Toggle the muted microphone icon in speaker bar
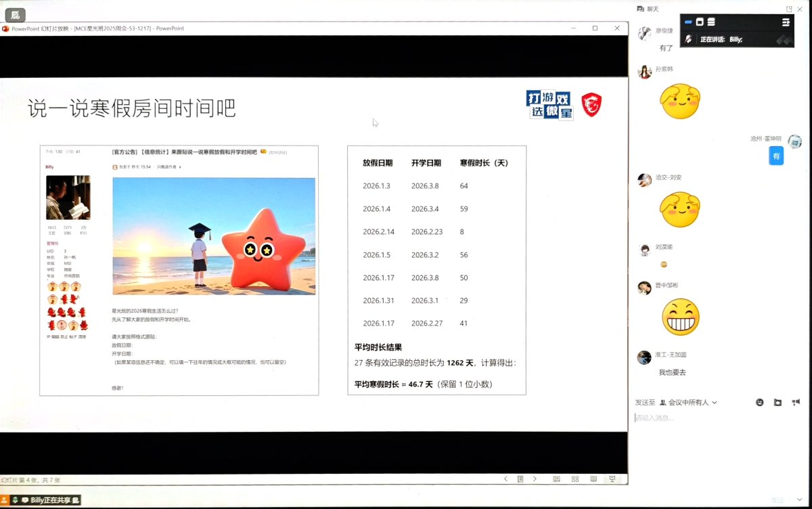This screenshot has height=509, width=812. coord(688,39)
